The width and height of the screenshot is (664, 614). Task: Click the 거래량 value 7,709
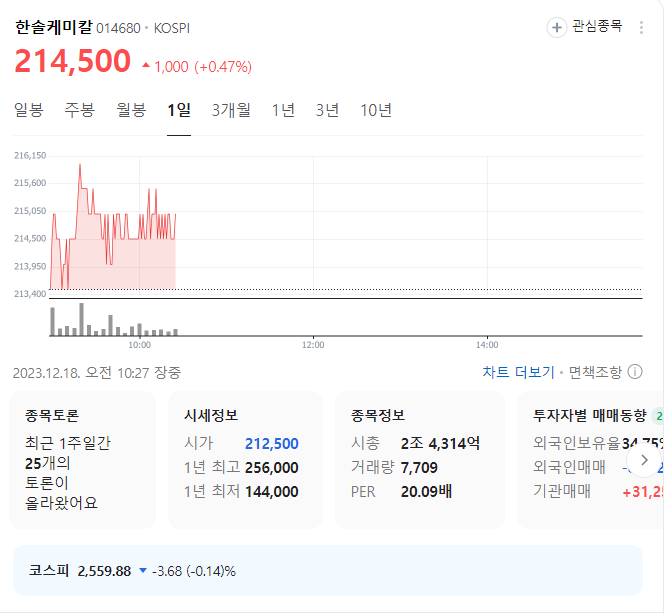point(419,467)
